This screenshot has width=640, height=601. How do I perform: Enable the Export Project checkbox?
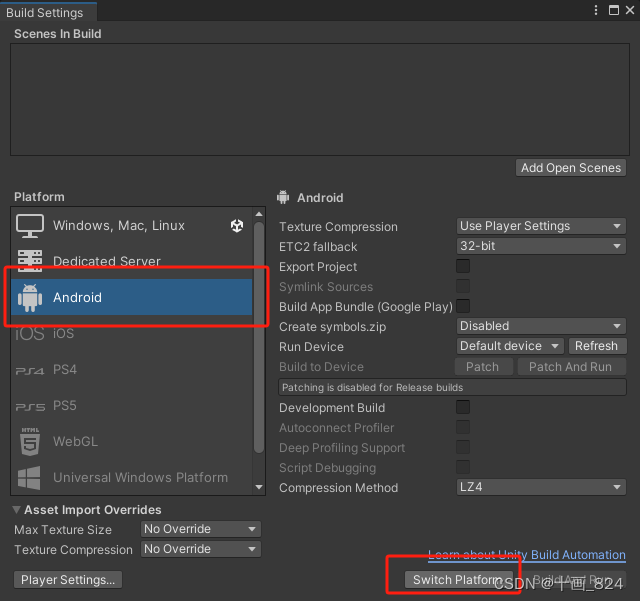(463, 266)
